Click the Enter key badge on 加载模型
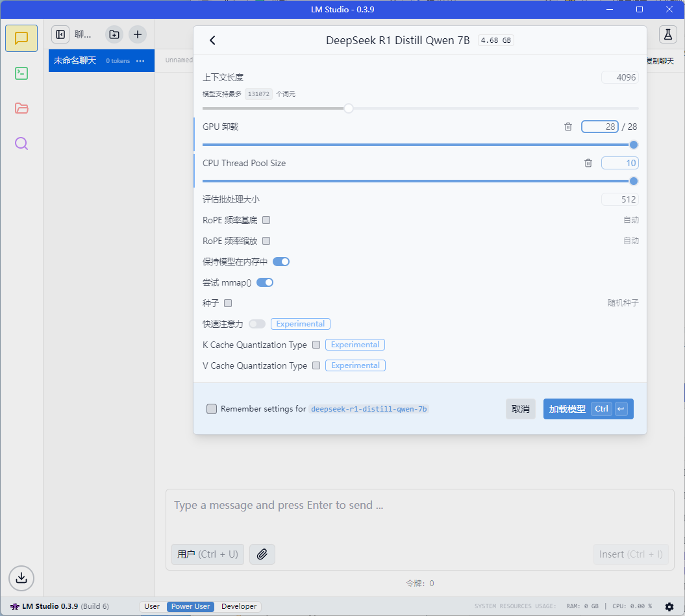The width and height of the screenshot is (685, 616). tap(621, 409)
